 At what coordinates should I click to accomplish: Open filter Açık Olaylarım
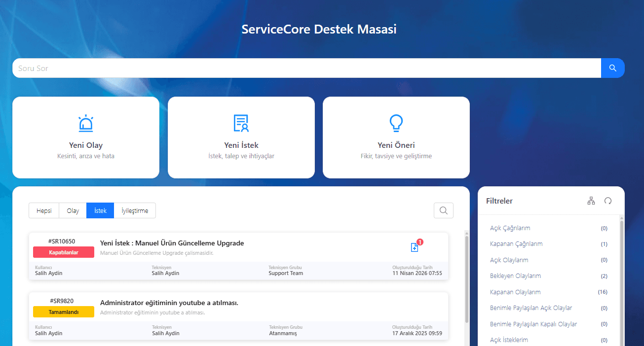pyautogui.click(x=509, y=260)
